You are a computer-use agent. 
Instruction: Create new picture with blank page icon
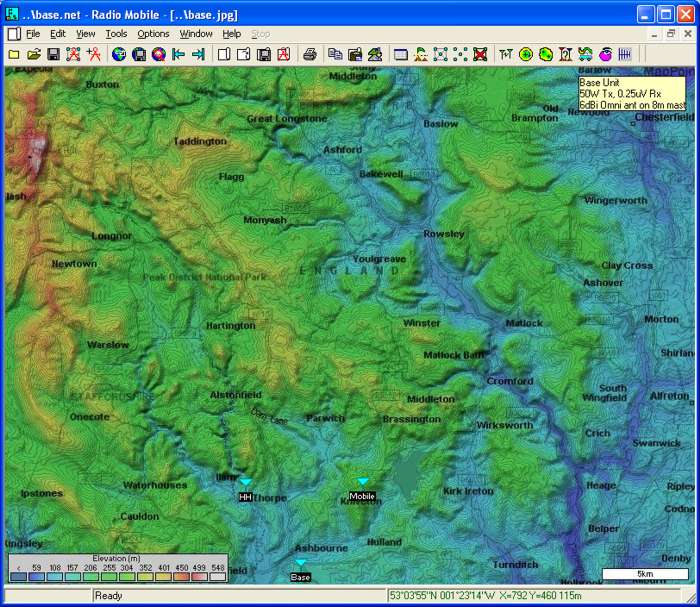(224, 54)
